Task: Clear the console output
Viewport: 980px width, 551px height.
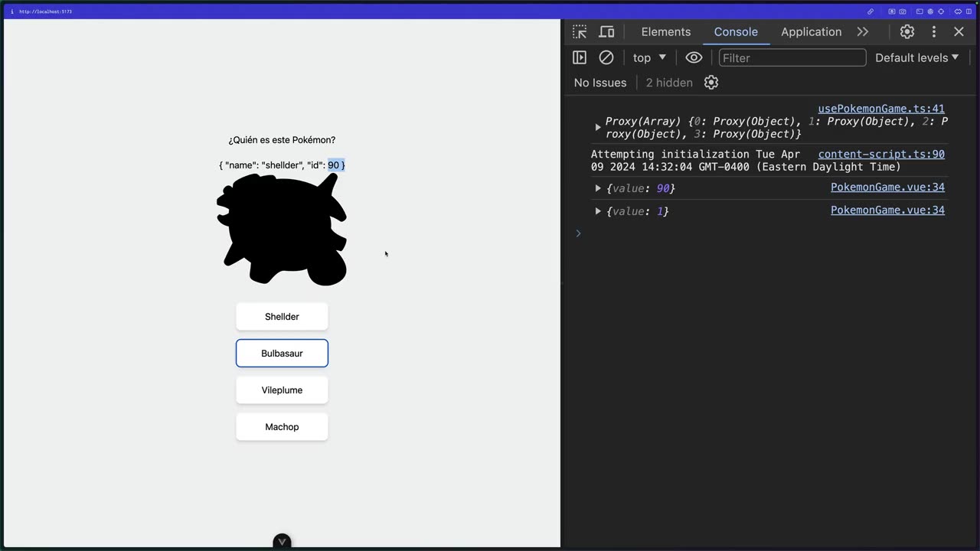Action: click(x=606, y=57)
